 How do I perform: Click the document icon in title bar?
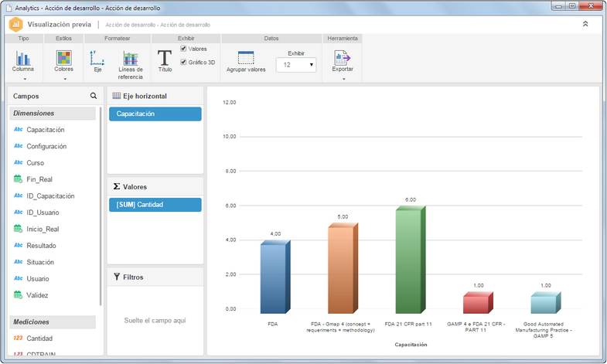click(x=9, y=9)
